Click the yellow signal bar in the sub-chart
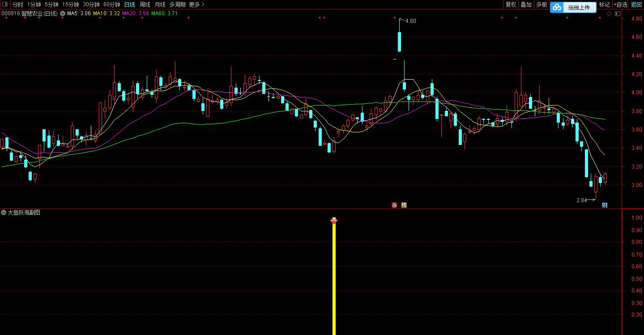644x335 pixels. click(x=334, y=277)
